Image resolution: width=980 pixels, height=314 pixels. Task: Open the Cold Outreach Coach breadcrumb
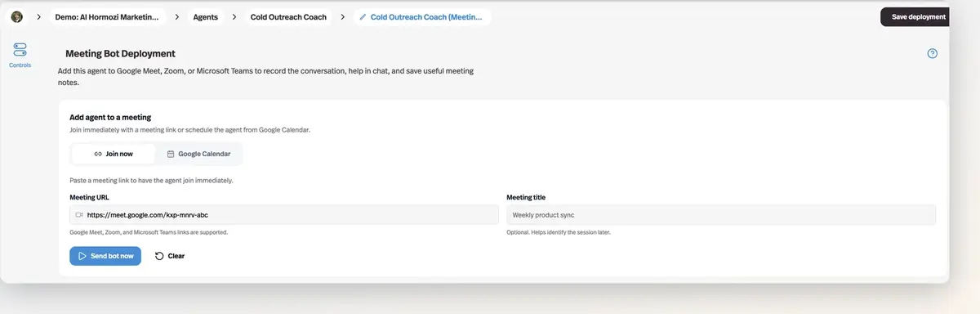tap(288, 17)
